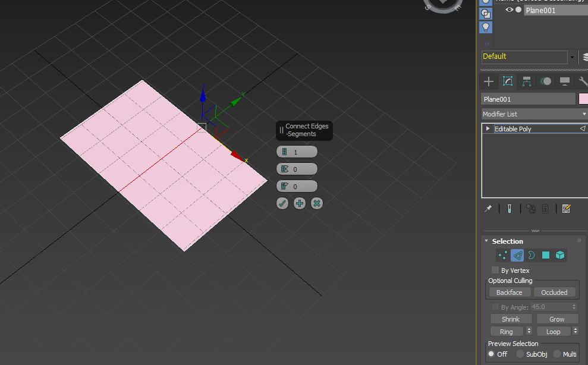This screenshot has width=588, height=365.
Task: Confirm Connect Edges with OK checkmark
Action: pos(282,203)
